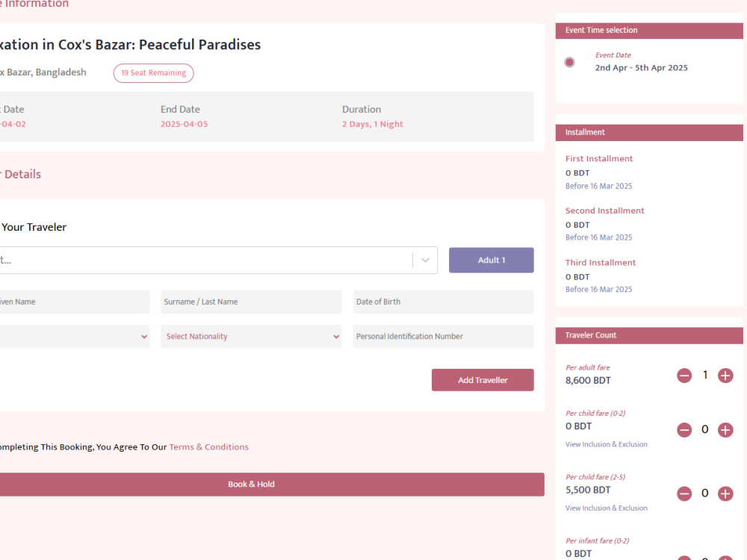747x560 pixels.
Task: Increase child (2-5) count with plus icon
Action: (725, 494)
